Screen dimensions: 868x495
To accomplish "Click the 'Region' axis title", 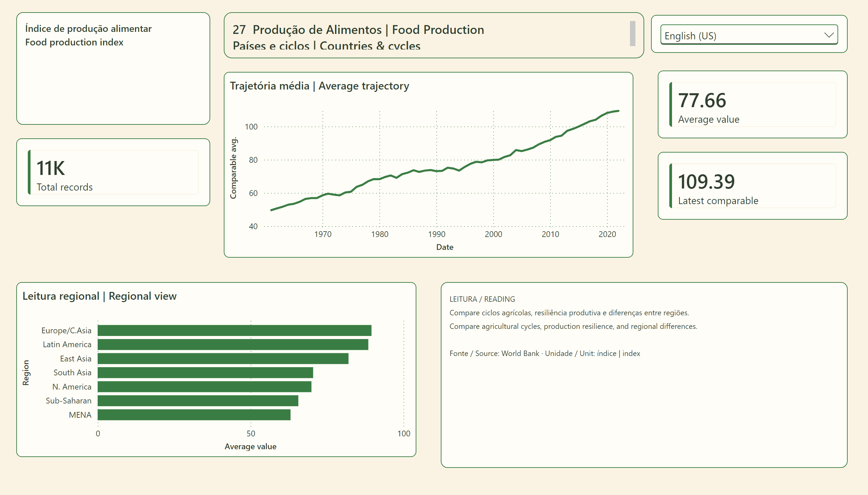I will (x=26, y=373).
